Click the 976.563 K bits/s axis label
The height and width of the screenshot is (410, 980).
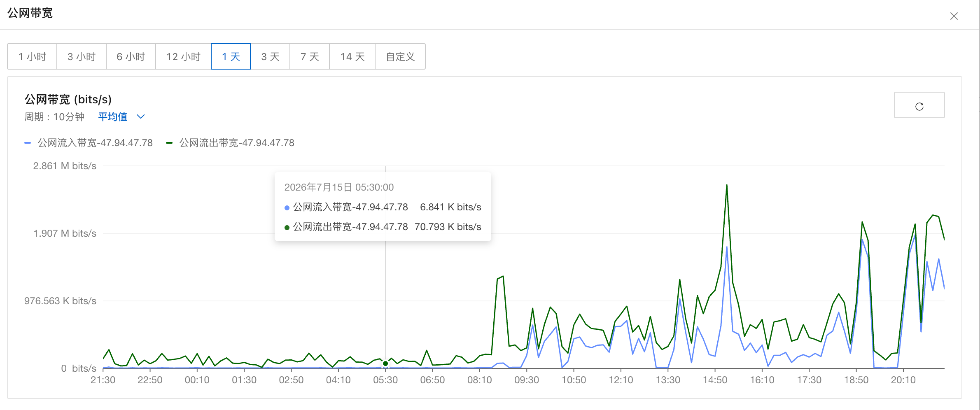click(x=60, y=301)
